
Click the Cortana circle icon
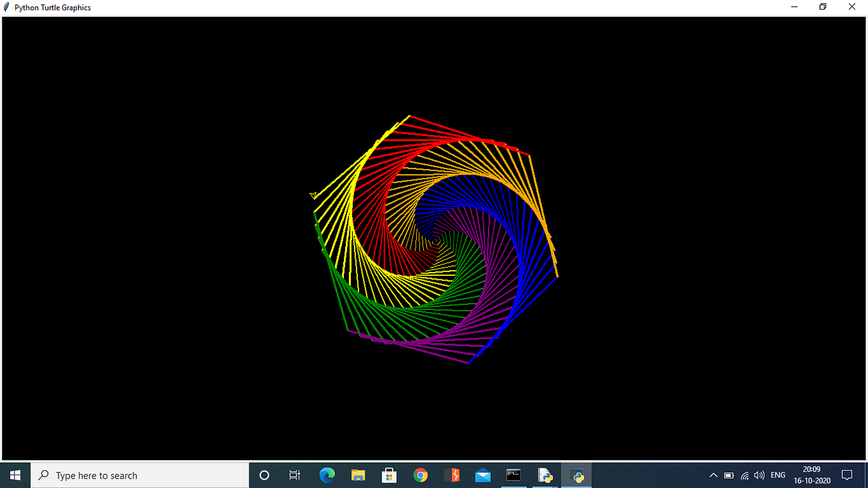[263, 475]
